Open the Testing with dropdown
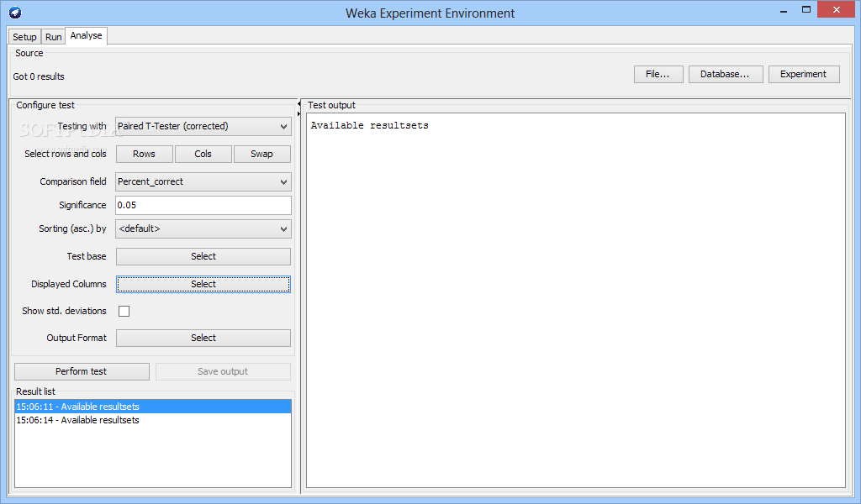This screenshot has width=861, height=504. [x=203, y=126]
